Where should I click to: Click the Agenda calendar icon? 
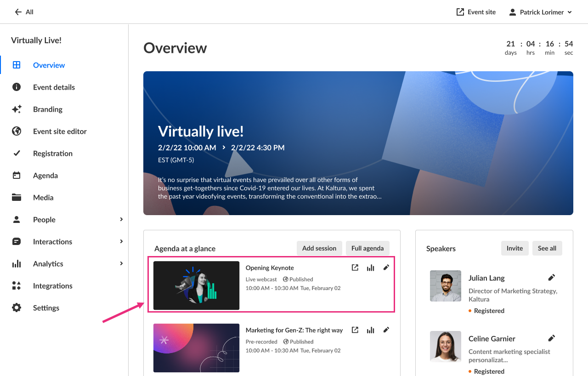coord(17,175)
